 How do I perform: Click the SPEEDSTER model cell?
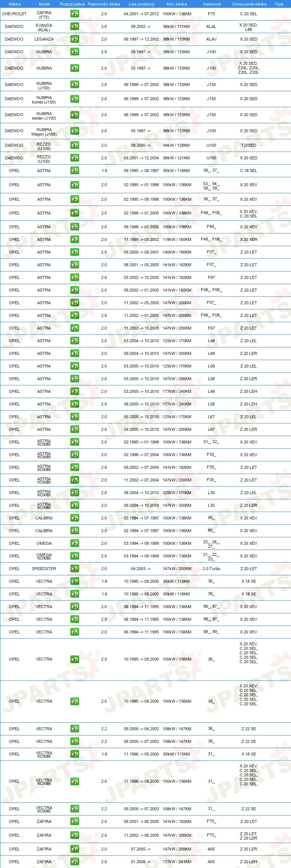point(44,569)
